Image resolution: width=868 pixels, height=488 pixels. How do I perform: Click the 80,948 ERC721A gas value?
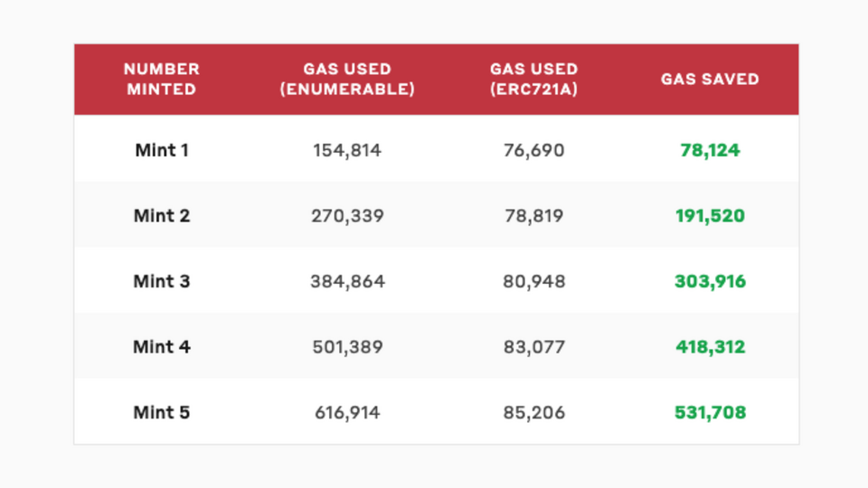533,281
